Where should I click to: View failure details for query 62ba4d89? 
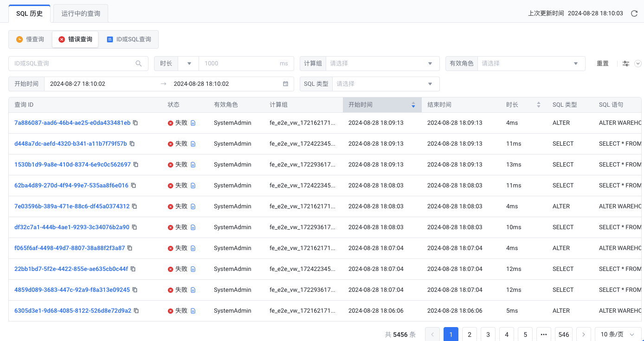pos(193,186)
